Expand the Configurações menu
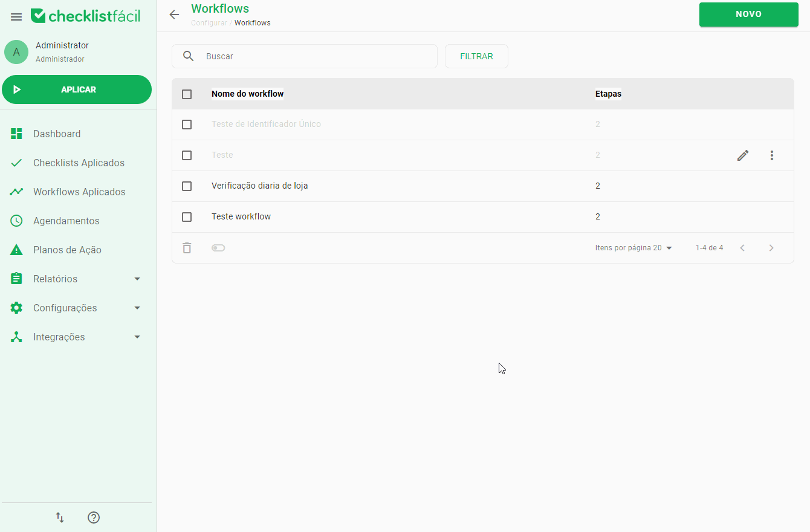Screen dimensions: 810x532 pyautogui.click(x=65, y=308)
